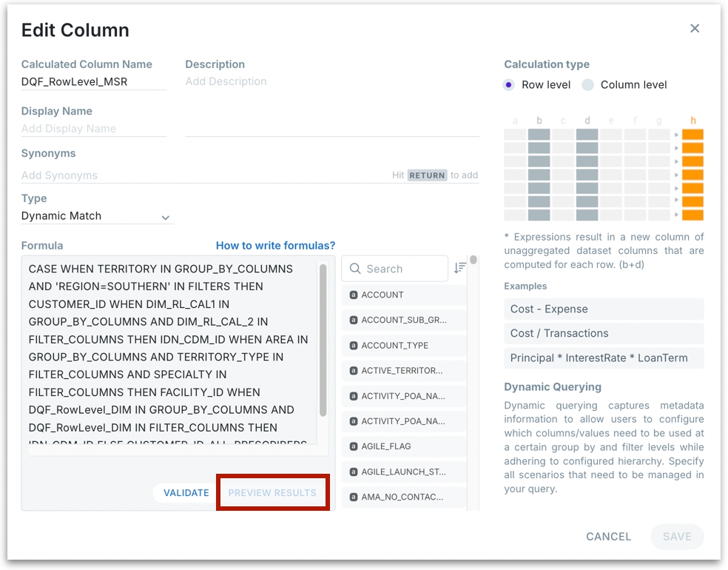Click the search magnifier icon
Image resolution: width=728 pixels, height=570 pixels.
355,269
